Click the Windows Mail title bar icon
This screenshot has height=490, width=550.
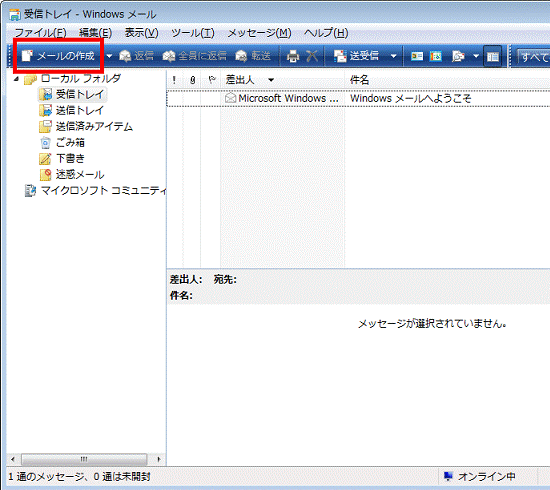[15, 15]
